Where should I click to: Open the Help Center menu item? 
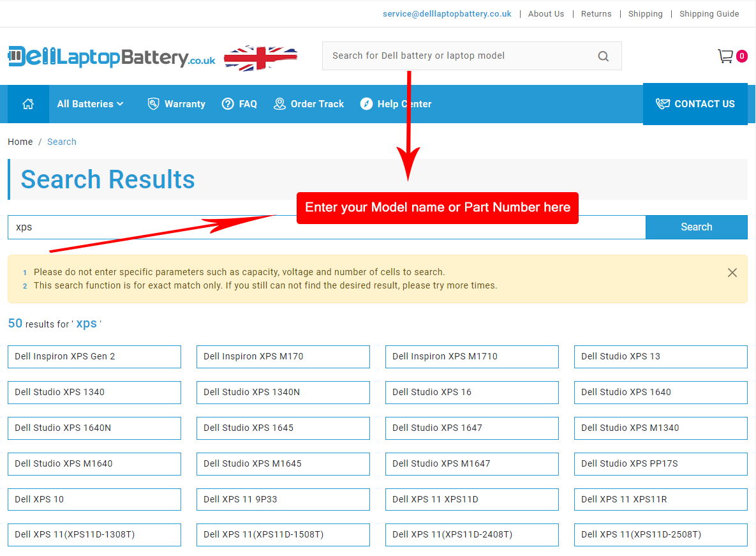point(396,103)
